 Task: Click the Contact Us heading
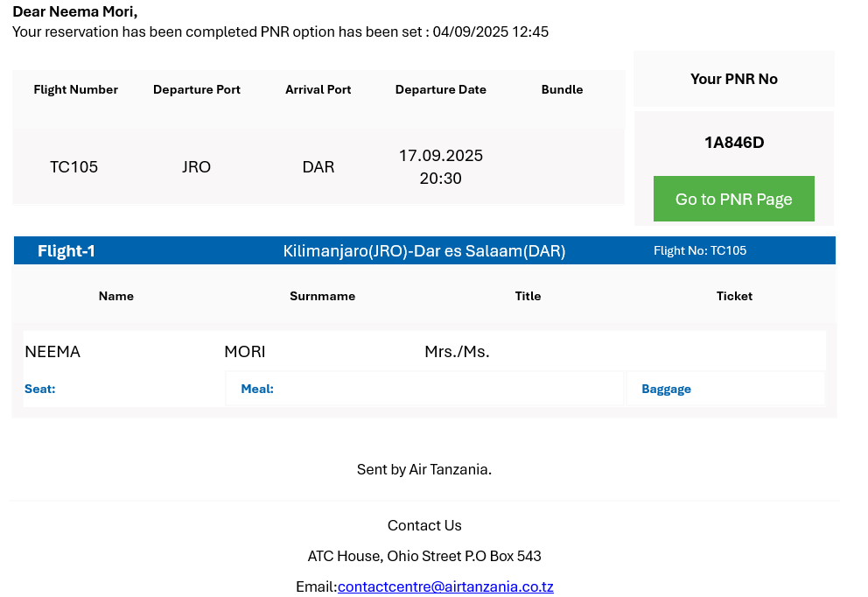pos(424,525)
